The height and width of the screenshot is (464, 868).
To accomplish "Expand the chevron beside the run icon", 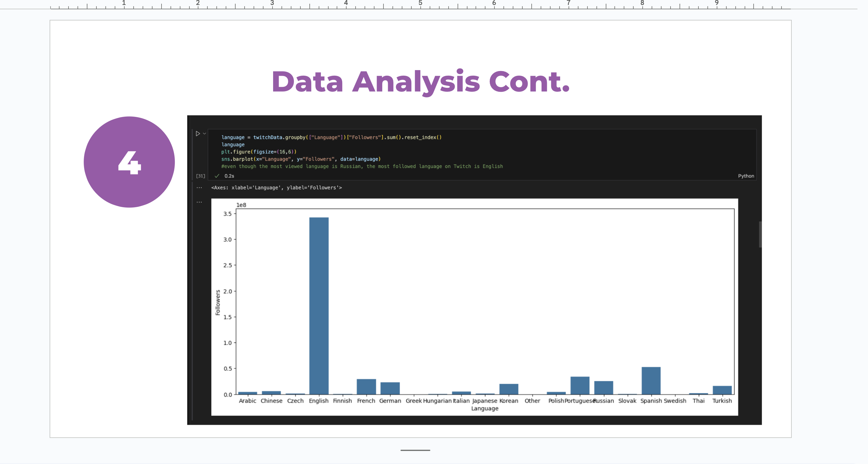I will pyautogui.click(x=205, y=134).
